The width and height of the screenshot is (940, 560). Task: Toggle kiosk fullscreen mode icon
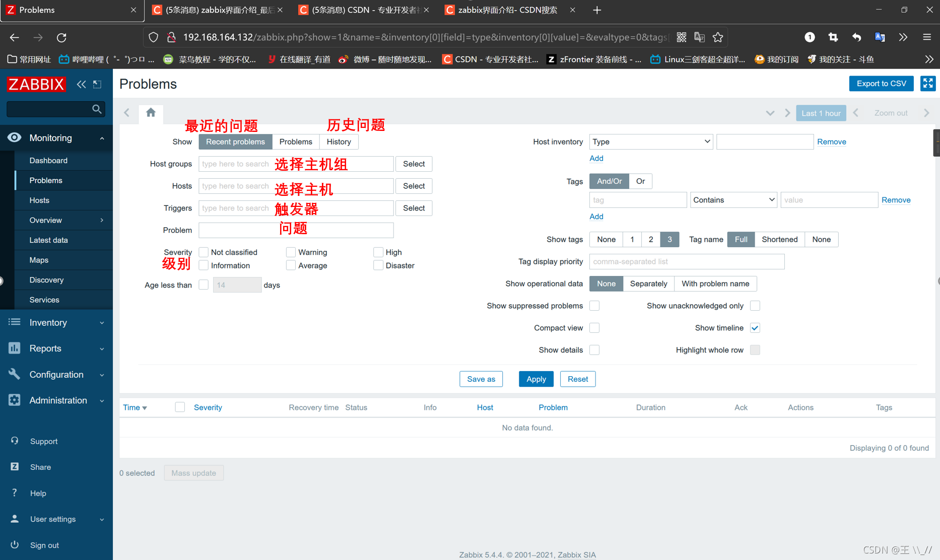pos(928,84)
